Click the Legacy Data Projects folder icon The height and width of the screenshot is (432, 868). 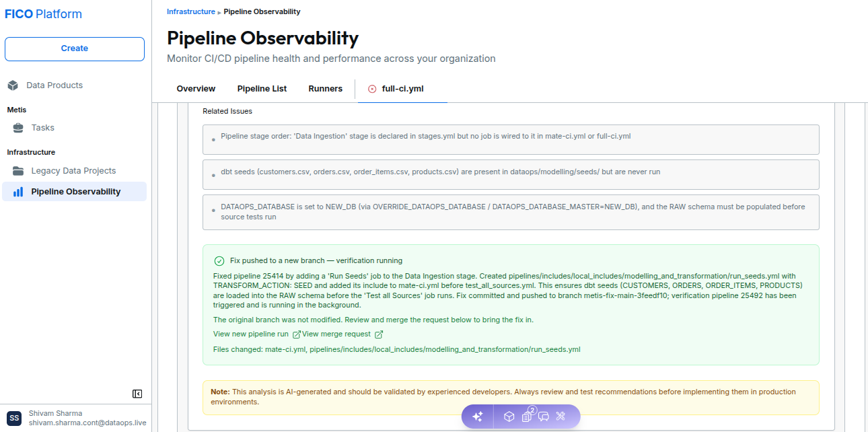[18, 171]
